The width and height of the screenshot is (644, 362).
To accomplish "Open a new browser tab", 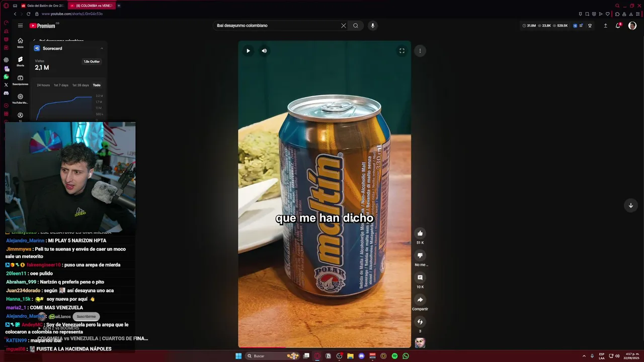I will coord(119,6).
